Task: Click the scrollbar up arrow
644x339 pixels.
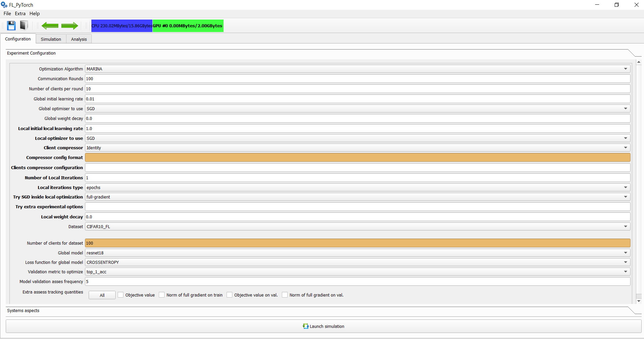Action: coord(639,62)
